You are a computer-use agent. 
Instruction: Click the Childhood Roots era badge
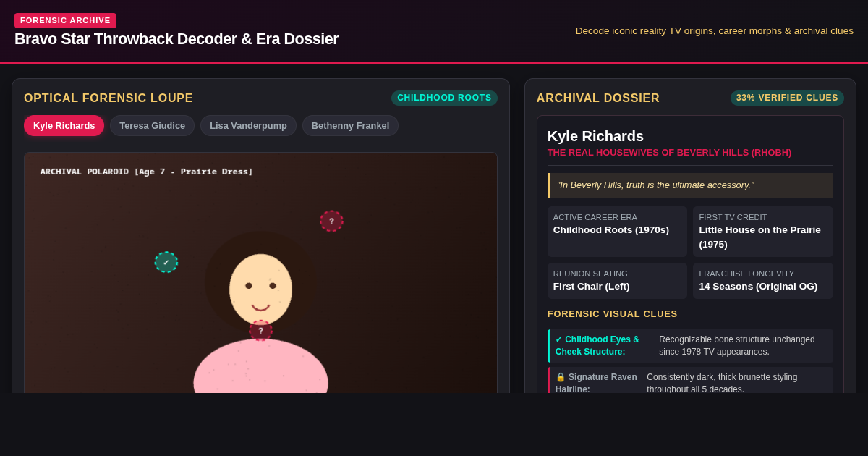point(444,98)
